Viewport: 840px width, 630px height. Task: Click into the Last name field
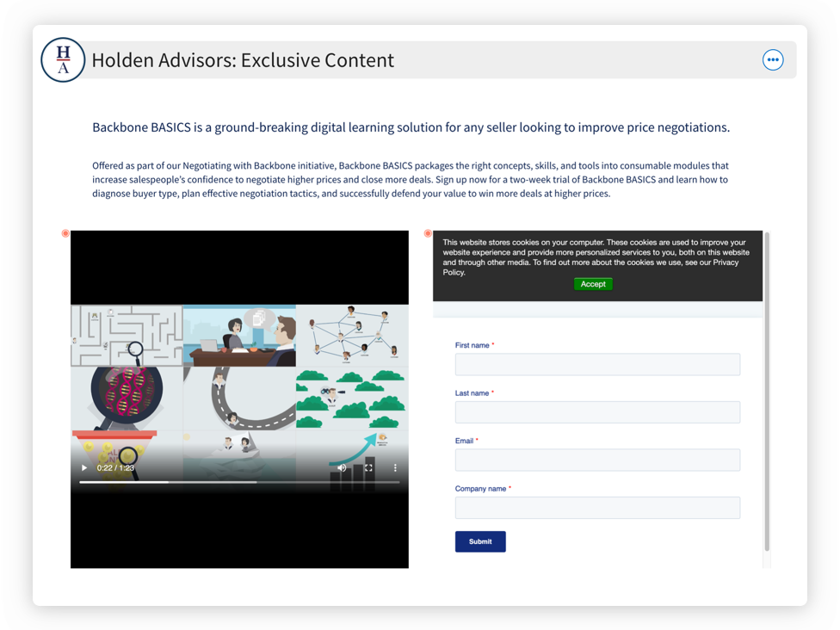(x=597, y=412)
